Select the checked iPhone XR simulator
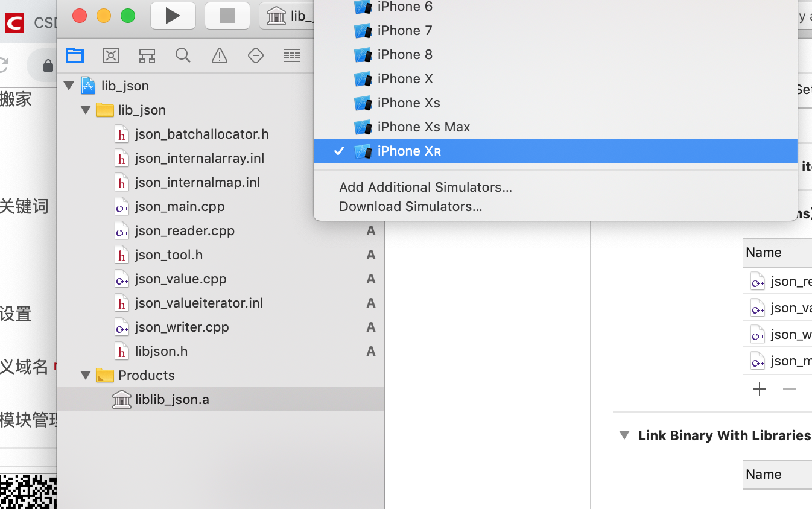Screen dimensions: 812x509 click(555, 151)
